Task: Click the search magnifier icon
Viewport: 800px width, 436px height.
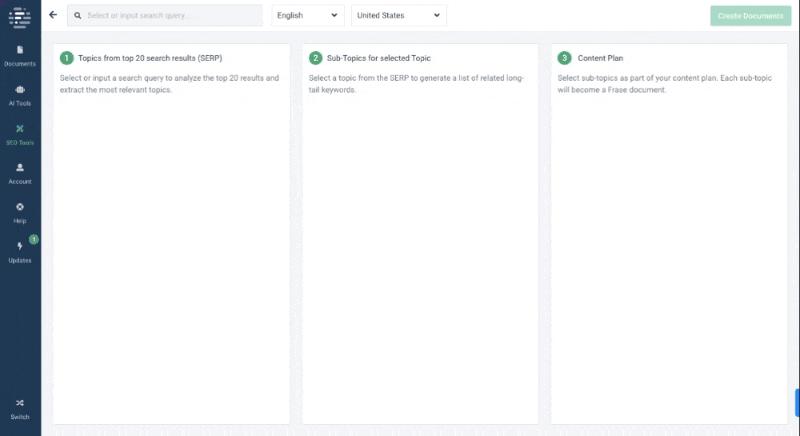Action: click(x=78, y=15)
